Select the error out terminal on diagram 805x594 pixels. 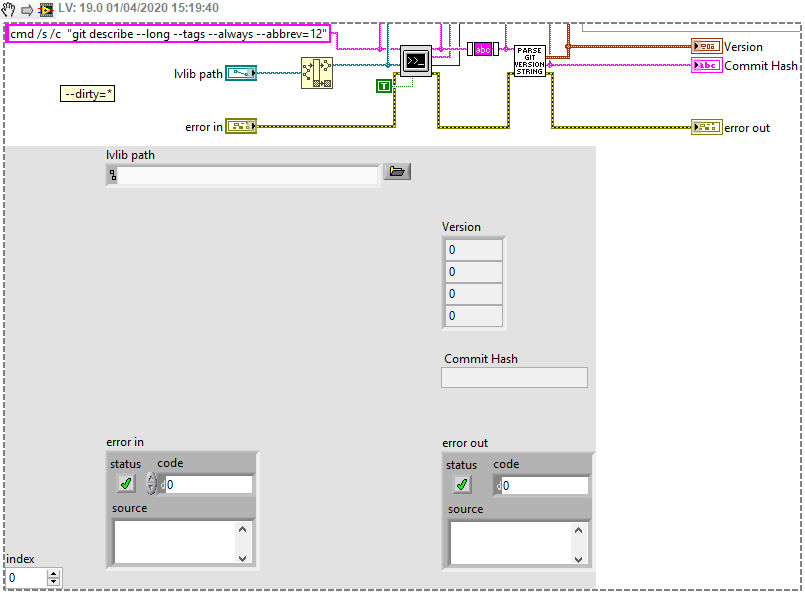point(706,127)
